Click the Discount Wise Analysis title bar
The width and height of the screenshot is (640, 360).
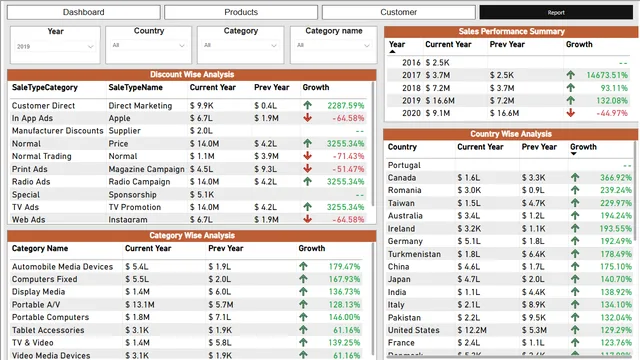(192, 74)
